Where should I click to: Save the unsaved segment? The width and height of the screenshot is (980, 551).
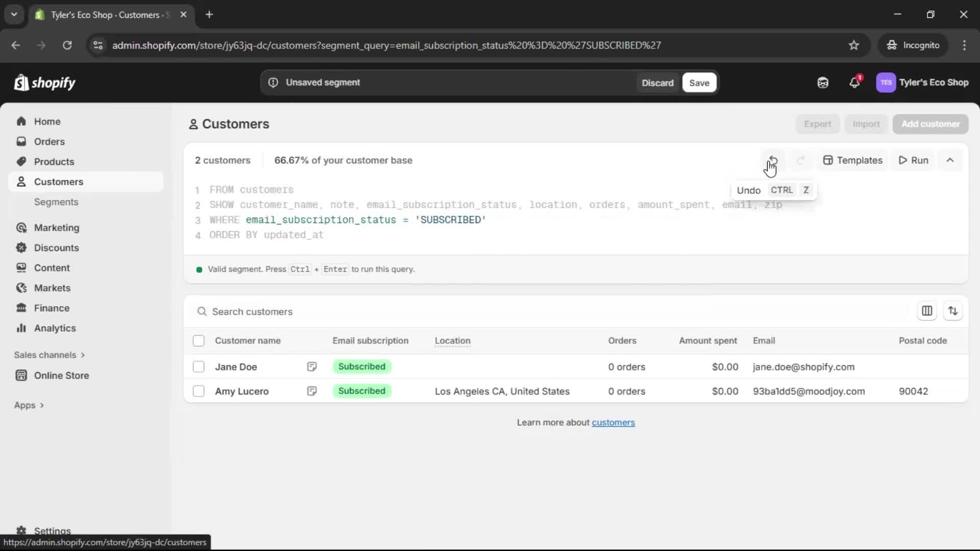pos(699,82)
